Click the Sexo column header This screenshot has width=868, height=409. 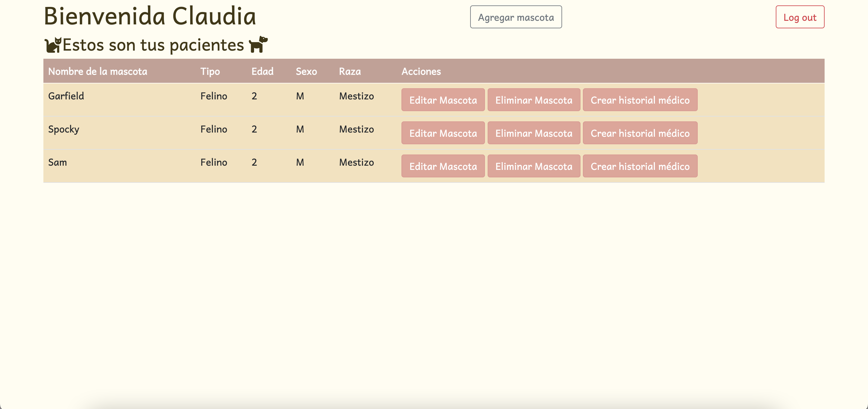(306, 71)
